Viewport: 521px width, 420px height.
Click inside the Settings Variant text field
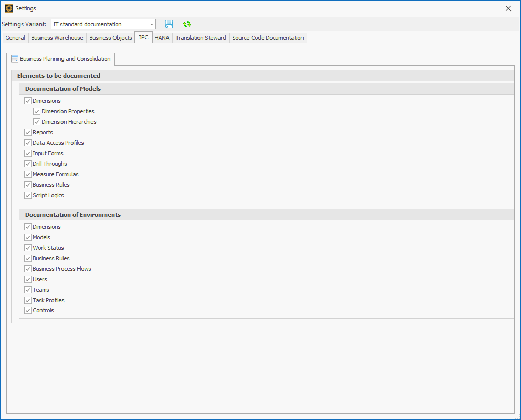[x=95, y=24]
